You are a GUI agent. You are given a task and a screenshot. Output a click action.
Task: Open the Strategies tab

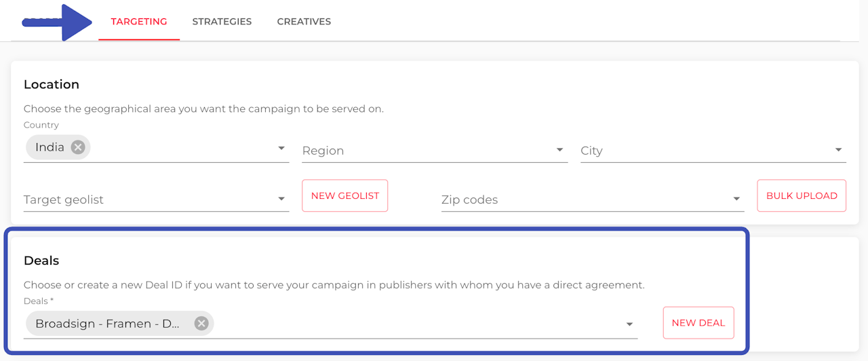[x=222, y=22]
